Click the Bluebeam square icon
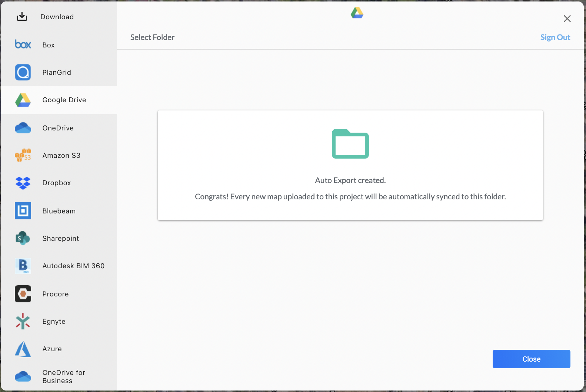Screen dimensions: 586x392 click(x=23, y=211)
